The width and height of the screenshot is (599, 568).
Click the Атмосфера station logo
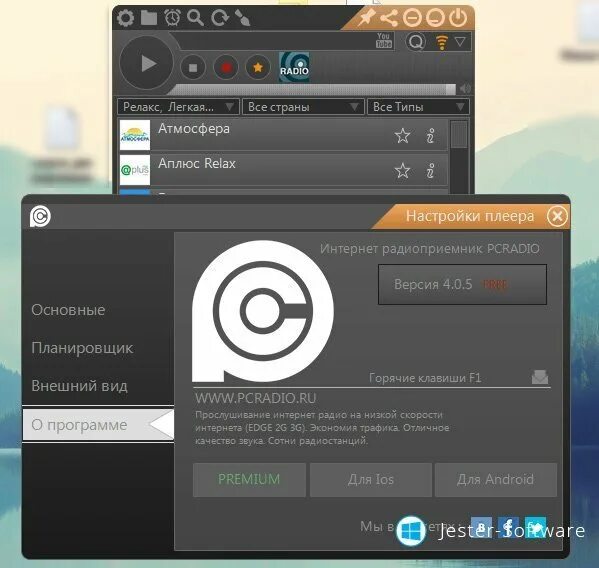(135, 135)
